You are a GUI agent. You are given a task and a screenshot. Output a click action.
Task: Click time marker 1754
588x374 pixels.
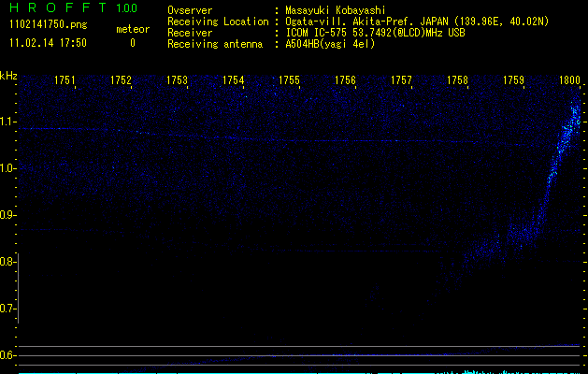[x=234, y=80]
